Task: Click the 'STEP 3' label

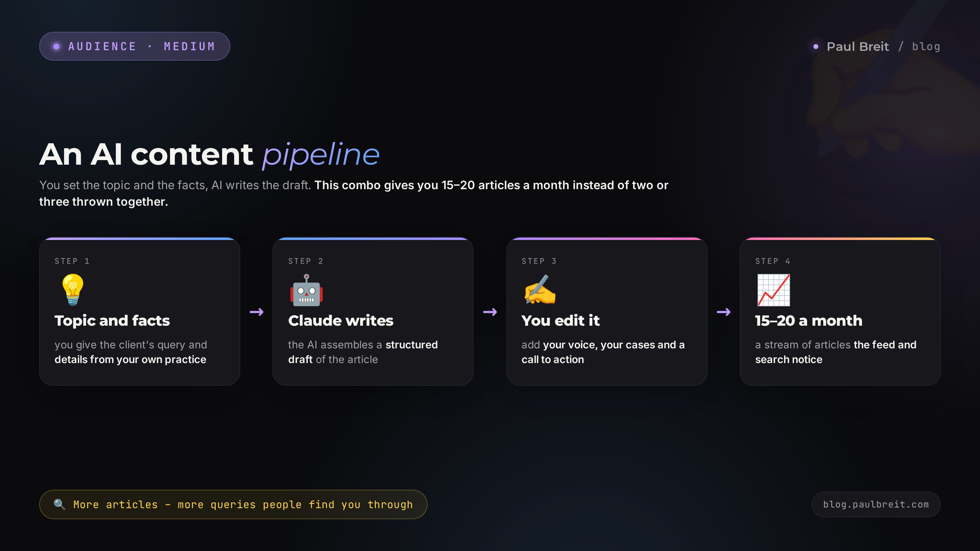Action: tap(539, 261)
